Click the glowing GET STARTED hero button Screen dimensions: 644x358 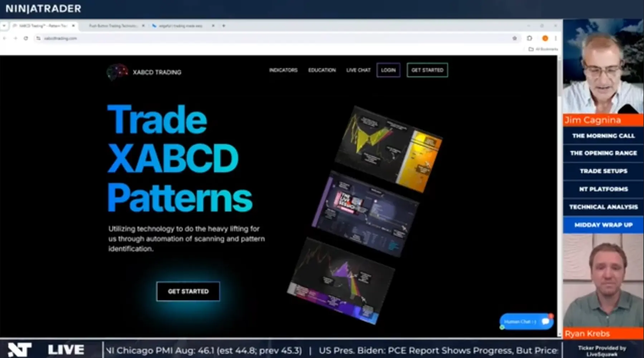[x=188, y=291]
